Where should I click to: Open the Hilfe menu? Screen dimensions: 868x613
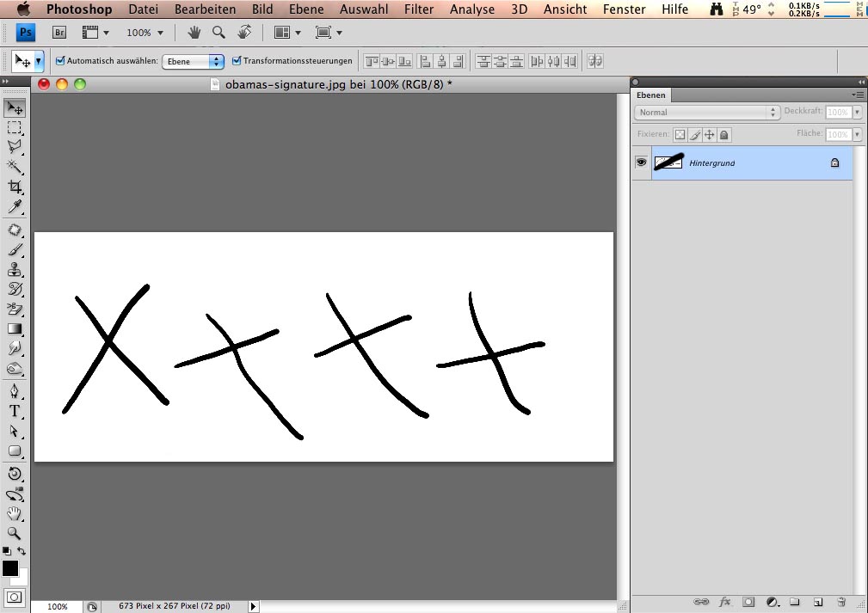(674, 9)
